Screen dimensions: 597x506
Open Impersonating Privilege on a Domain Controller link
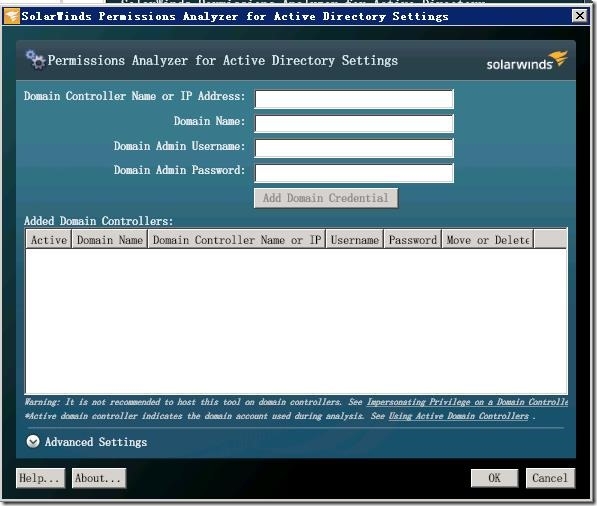(467, 402)
